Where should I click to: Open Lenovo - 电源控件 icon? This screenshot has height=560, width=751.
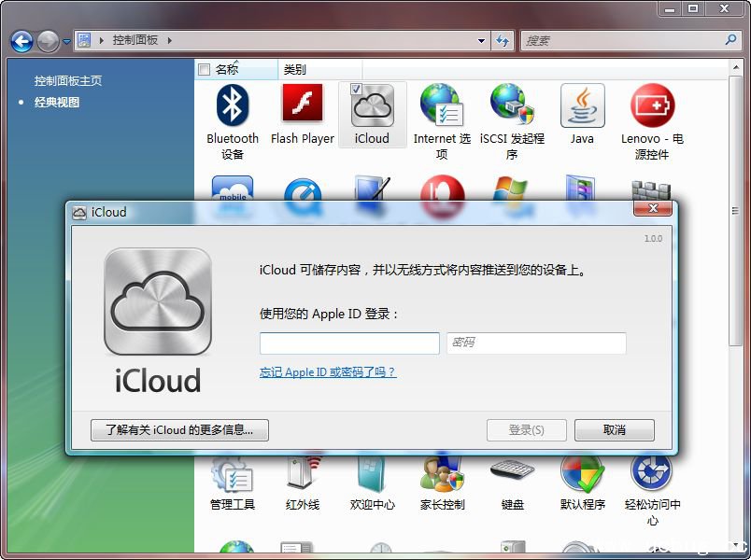[652, 121]
